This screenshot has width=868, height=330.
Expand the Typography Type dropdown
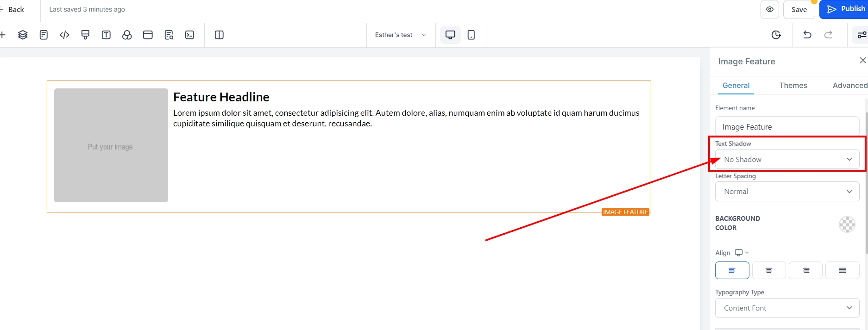(x=787, y=308)
